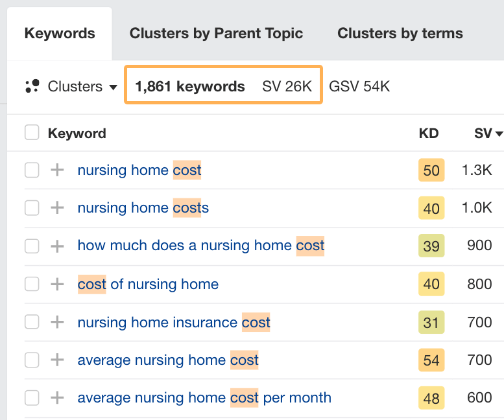
Task: Click the KD 50 difficulty badge
Action: point(431,170)
